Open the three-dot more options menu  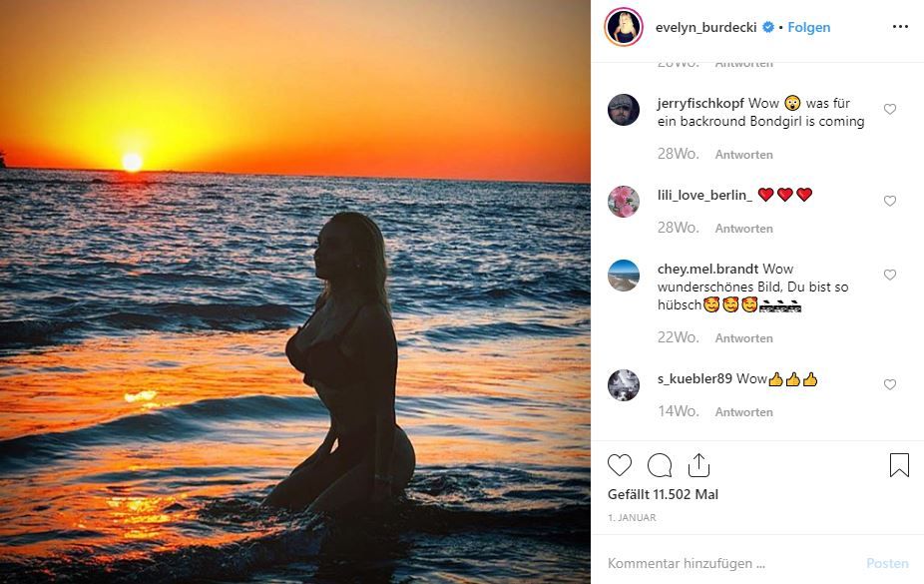click(x=900, y=27)
